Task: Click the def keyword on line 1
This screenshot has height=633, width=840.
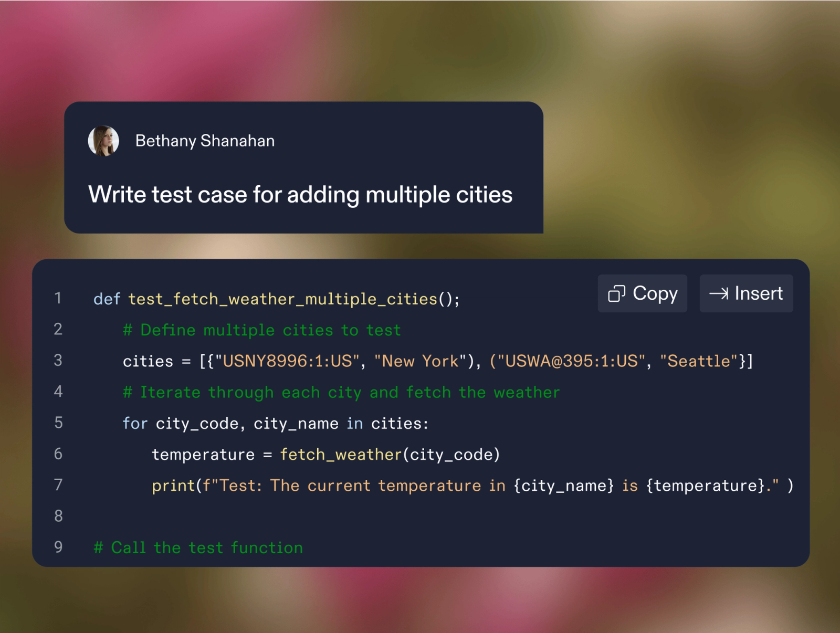Action: 107,299
